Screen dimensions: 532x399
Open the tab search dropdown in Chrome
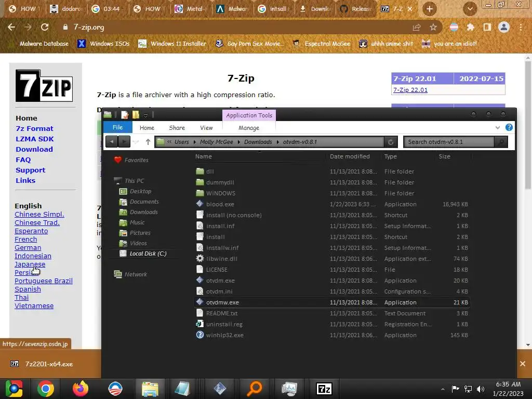[470, 9]
